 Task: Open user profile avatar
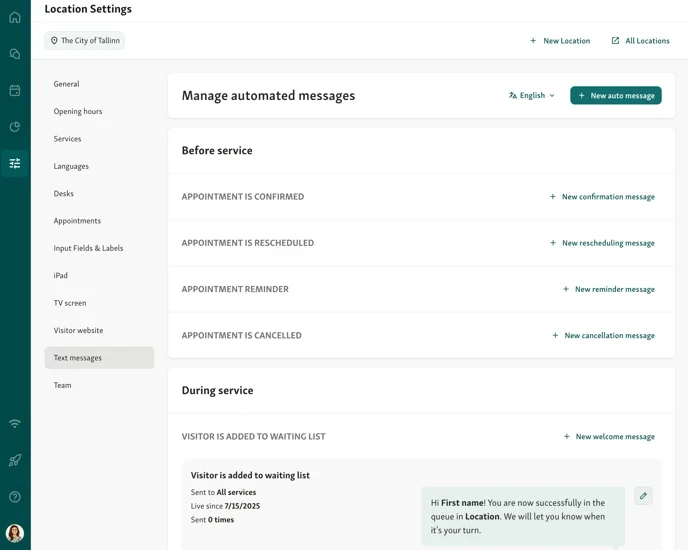(x=15, y=533)
